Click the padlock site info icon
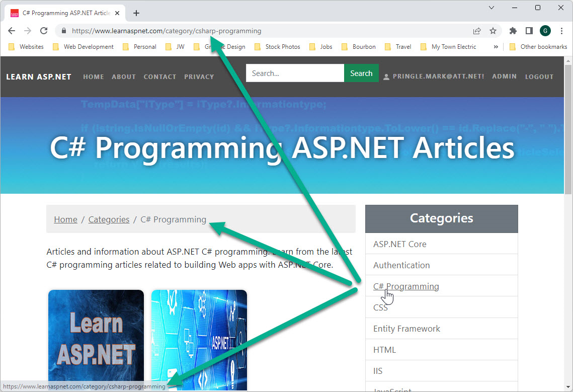This screenshot has width=573, height=392. click(x=63, y=31)
